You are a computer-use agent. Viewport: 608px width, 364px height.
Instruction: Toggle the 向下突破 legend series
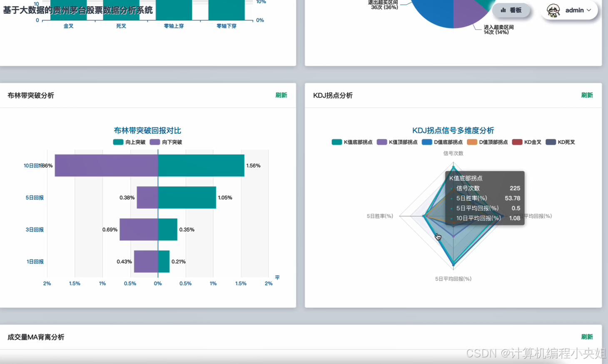[x=166, y=142]
